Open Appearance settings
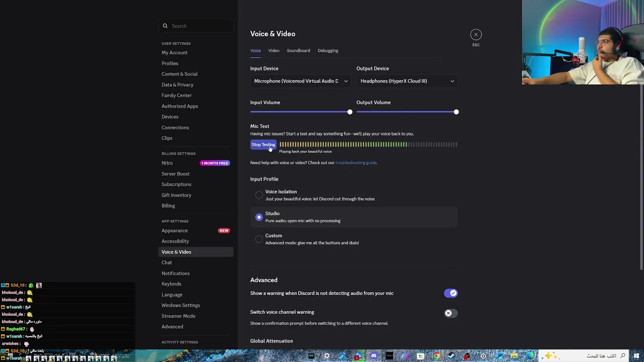644x362 pixels. (x=175, y=231)
